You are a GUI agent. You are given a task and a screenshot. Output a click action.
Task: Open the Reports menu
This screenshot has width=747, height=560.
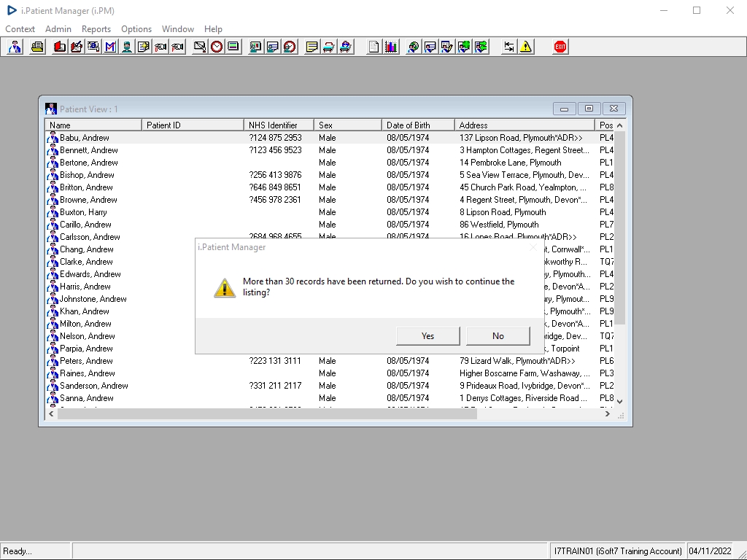point(96,29)
